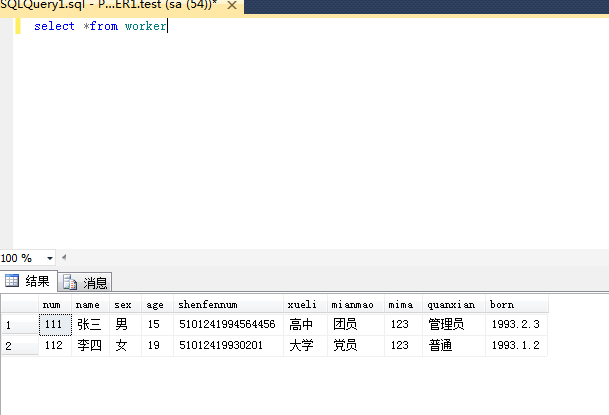Click the quanxian cell 管理员
This screenshot has width=609, height=415.
[x=454, y=324]
